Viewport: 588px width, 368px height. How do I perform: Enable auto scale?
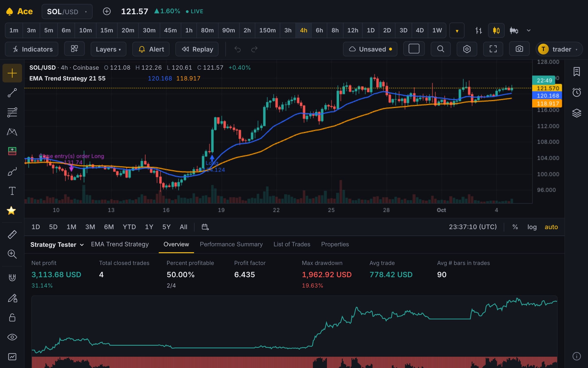coord(551,227)
